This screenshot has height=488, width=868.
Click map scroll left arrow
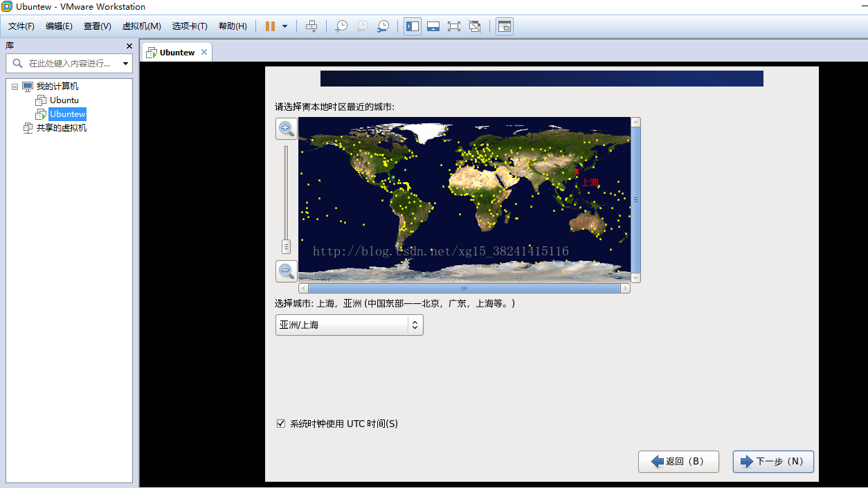pos(303,288)
